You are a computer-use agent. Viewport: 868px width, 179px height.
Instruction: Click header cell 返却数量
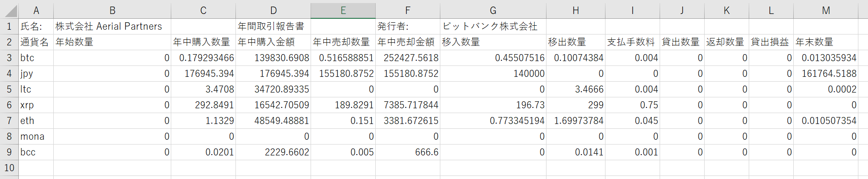pos(726,42)
